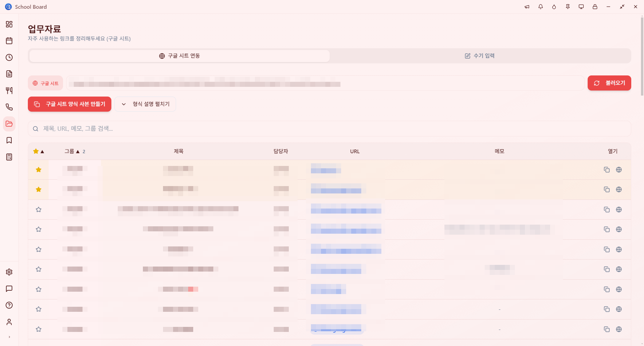Star the third row as favorite

[39, 210]
